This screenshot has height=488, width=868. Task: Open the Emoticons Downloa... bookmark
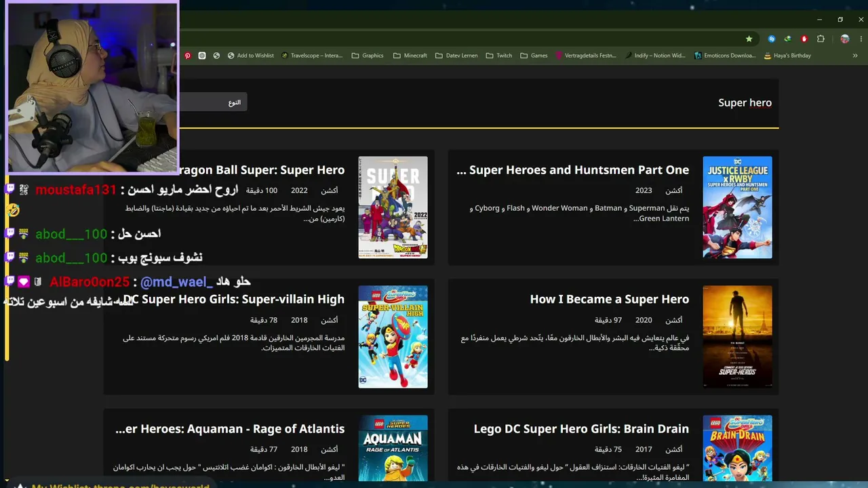(x=725, y=56)
